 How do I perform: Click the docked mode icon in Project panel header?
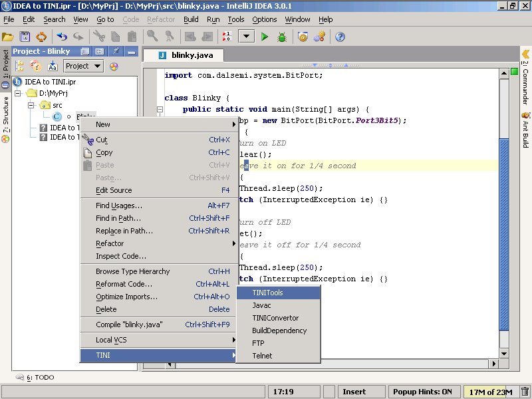click(x=99, y=51)
